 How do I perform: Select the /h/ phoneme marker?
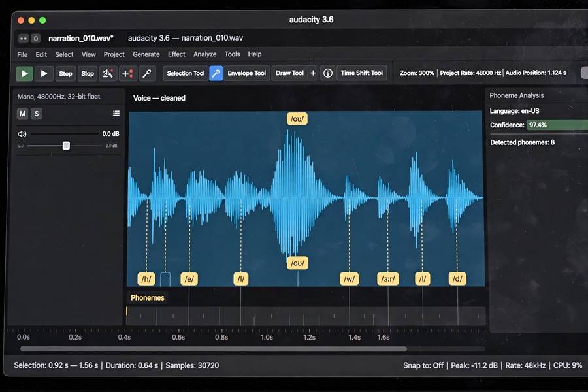point(146,279)
